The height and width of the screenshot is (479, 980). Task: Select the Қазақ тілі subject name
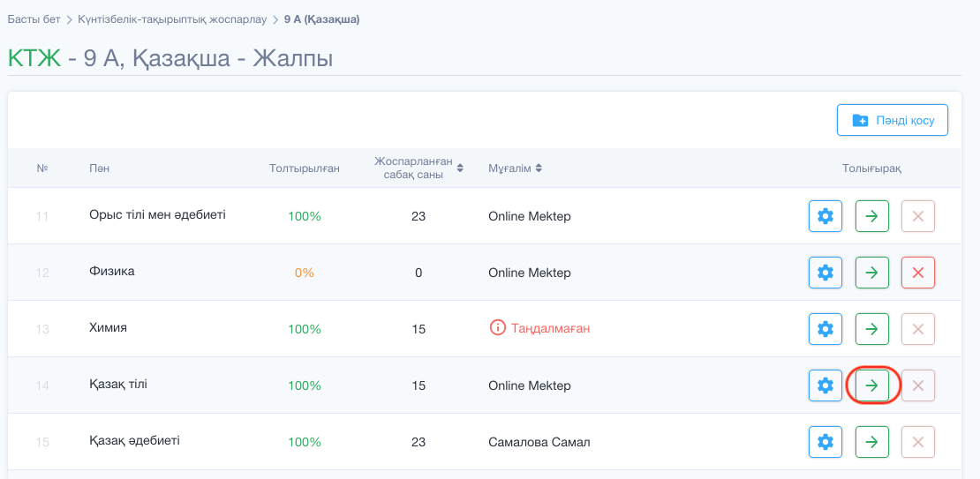point(118,384)
